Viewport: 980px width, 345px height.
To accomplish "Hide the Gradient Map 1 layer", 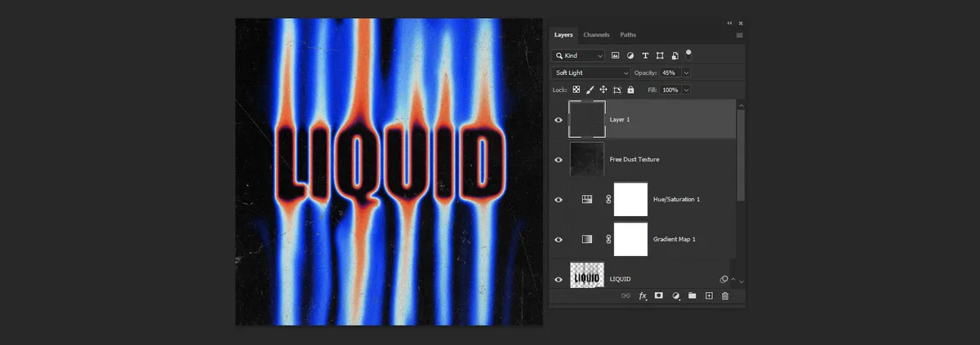I will coord(559,239).
